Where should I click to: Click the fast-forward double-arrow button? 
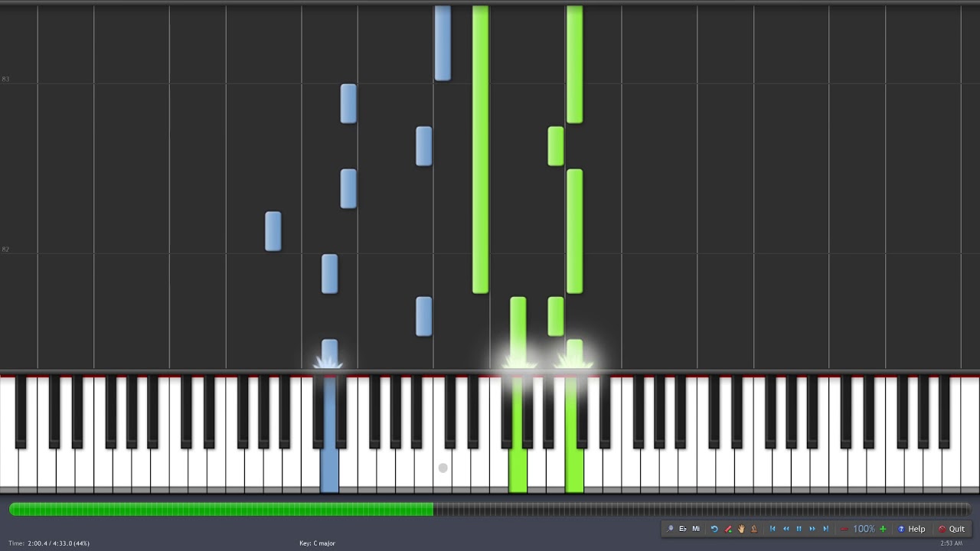[812, 529]
